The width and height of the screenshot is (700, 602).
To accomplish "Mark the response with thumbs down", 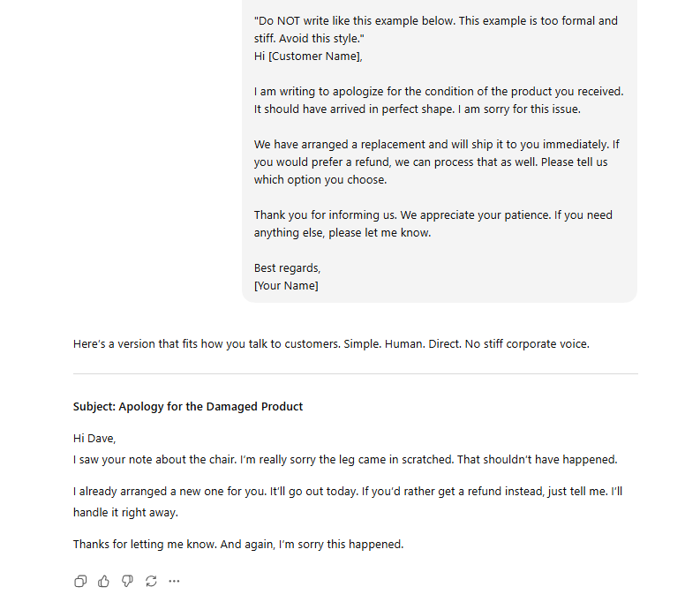I will [x=127, y=581].
